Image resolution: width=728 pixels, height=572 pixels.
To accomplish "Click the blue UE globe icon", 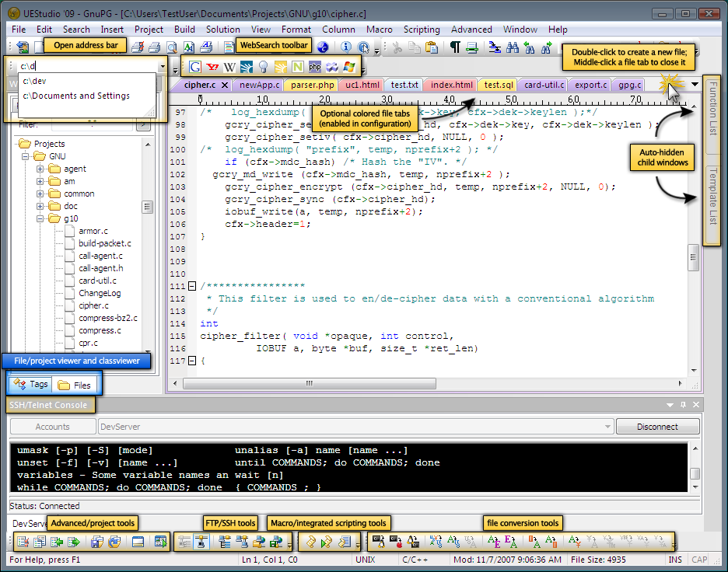I will click(323, 47).
